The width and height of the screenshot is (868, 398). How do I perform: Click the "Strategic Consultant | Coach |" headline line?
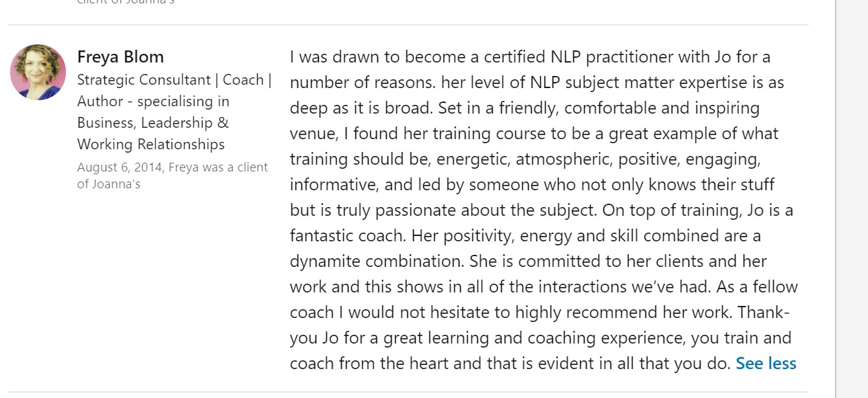click(x=174, y=80)
